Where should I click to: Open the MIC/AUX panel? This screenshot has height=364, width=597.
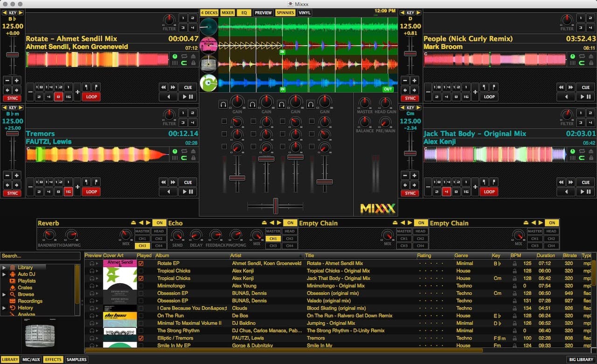(31, 359)
